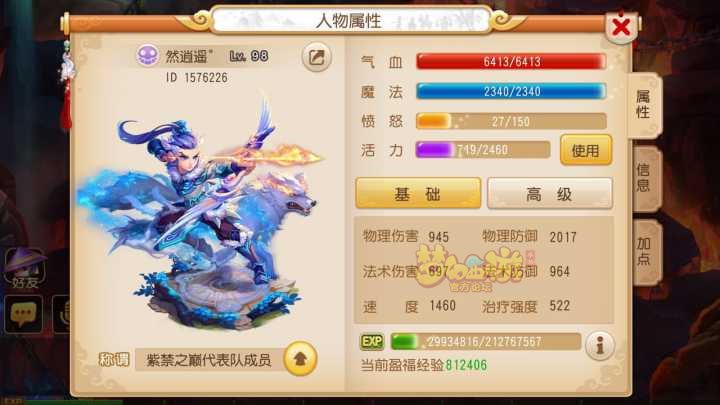
Task: Click the red 气血 health bar
Action: [x=511, y=62]
